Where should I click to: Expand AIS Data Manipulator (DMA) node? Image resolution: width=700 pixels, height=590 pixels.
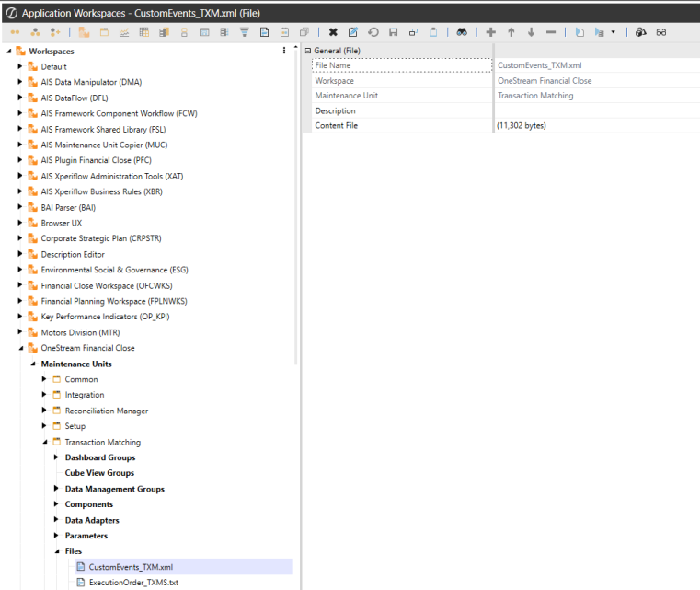click(19, 82)
